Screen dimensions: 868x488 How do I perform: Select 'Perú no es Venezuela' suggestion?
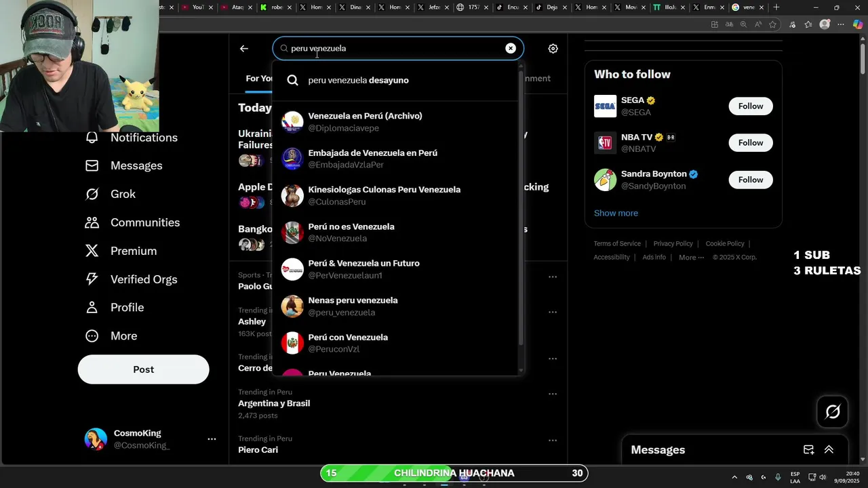click(x=397, y=232)
